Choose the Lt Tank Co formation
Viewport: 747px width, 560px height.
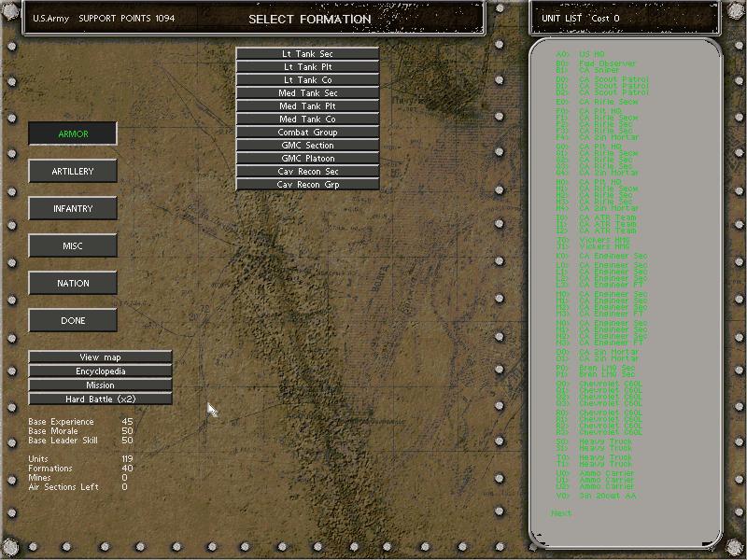coord(307,80)
